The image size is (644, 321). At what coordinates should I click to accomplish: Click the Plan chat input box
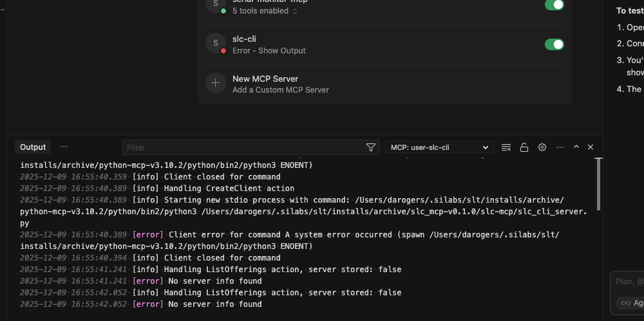[x=629, y=282]
